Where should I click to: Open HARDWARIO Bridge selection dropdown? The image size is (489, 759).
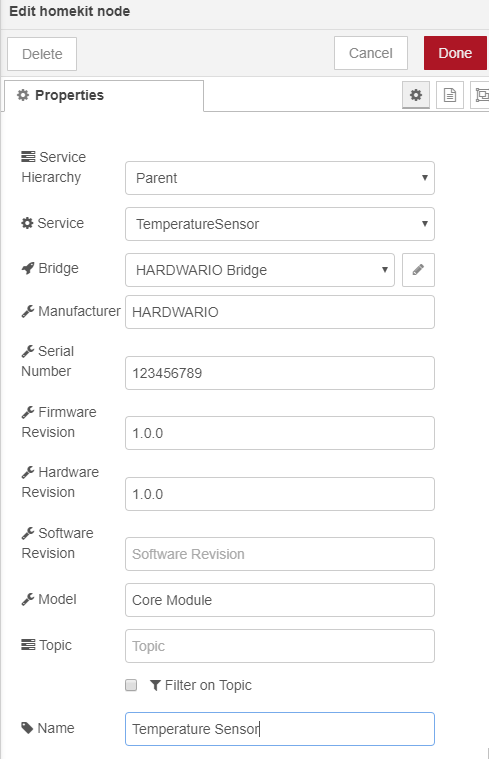260,270
